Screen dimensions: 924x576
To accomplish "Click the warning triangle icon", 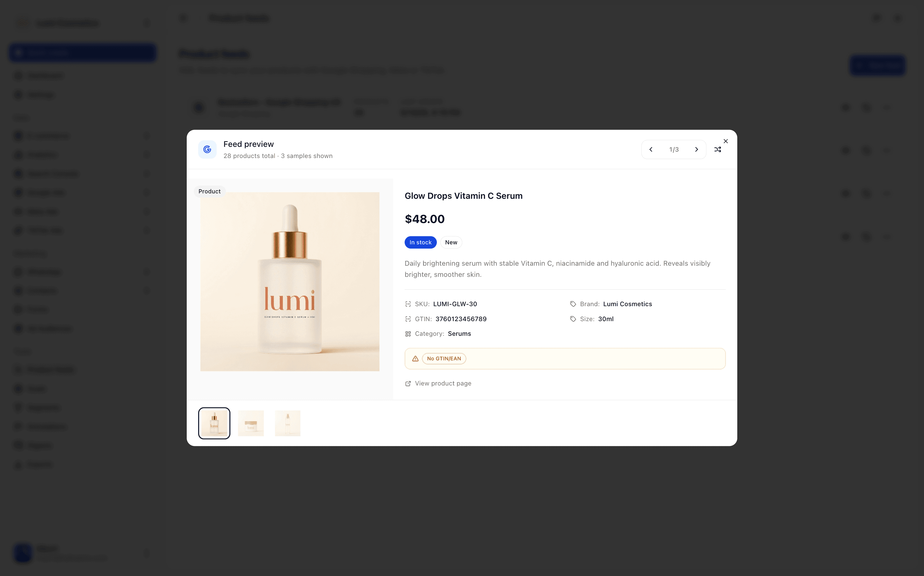I will coord(415,358).
